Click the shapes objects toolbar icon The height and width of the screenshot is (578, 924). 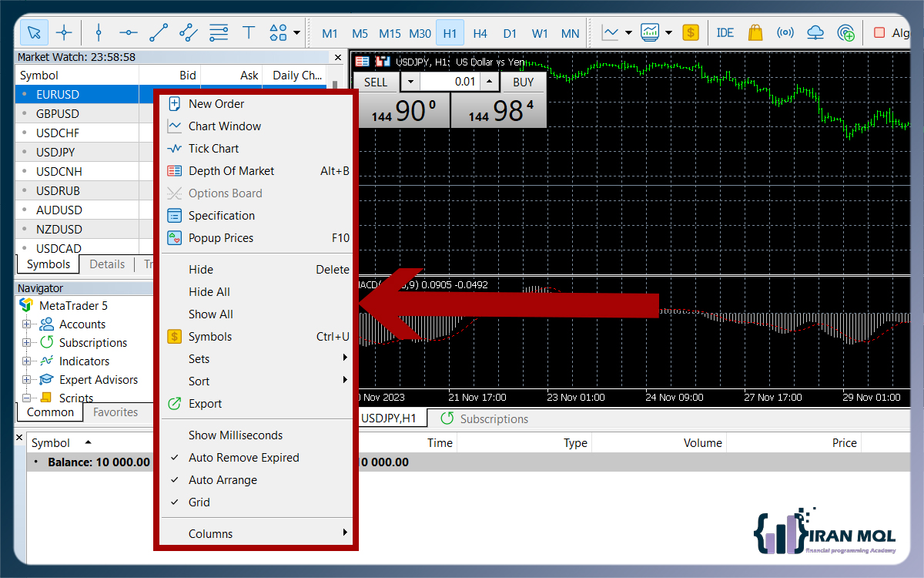coord(278,32)
